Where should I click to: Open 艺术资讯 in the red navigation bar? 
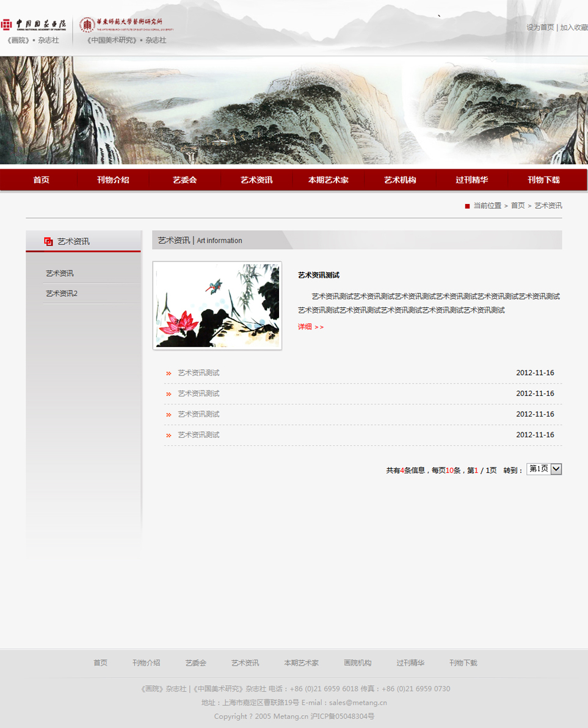coord(256,180)
